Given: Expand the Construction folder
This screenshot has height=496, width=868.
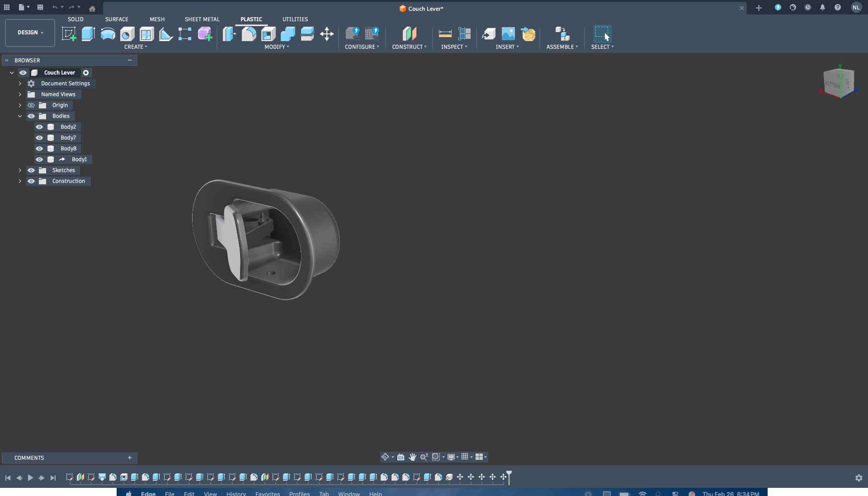Looking at the screenshot, I should [x=20, y=181].
